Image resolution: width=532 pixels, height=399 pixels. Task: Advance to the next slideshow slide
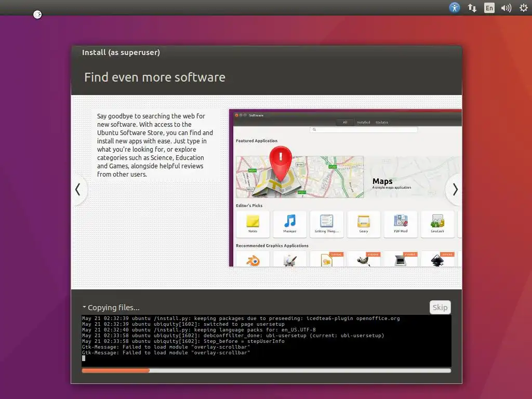(455, 189)
